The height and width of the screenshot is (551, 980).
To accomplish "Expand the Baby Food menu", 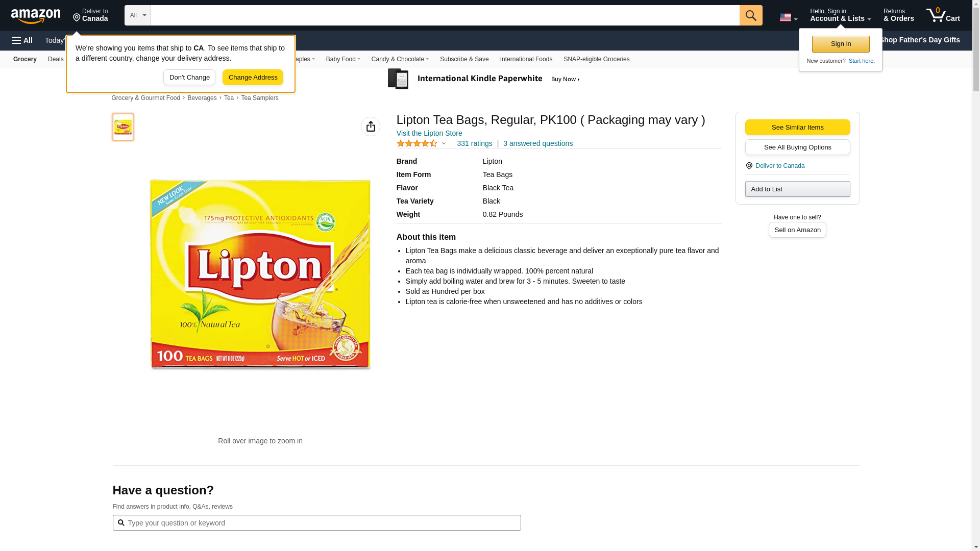I will 343,59.
